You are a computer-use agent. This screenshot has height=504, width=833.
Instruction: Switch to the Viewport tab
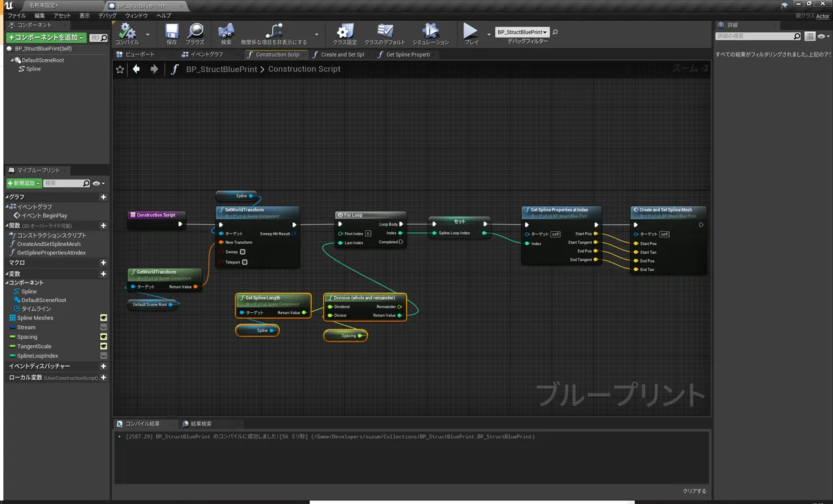[x=140, y=55]
